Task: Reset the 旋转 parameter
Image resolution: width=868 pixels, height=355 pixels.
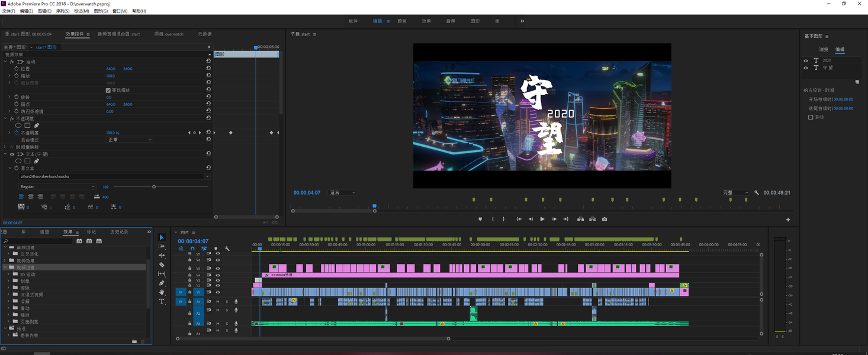Action: [x=208, y=97]
